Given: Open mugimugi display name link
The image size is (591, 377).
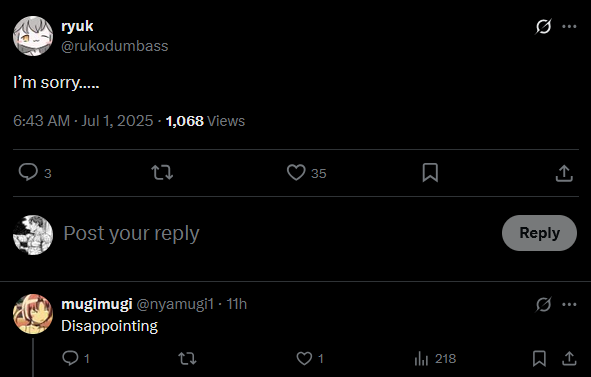Looking at the screenshot, I should (x=97, y=304).
